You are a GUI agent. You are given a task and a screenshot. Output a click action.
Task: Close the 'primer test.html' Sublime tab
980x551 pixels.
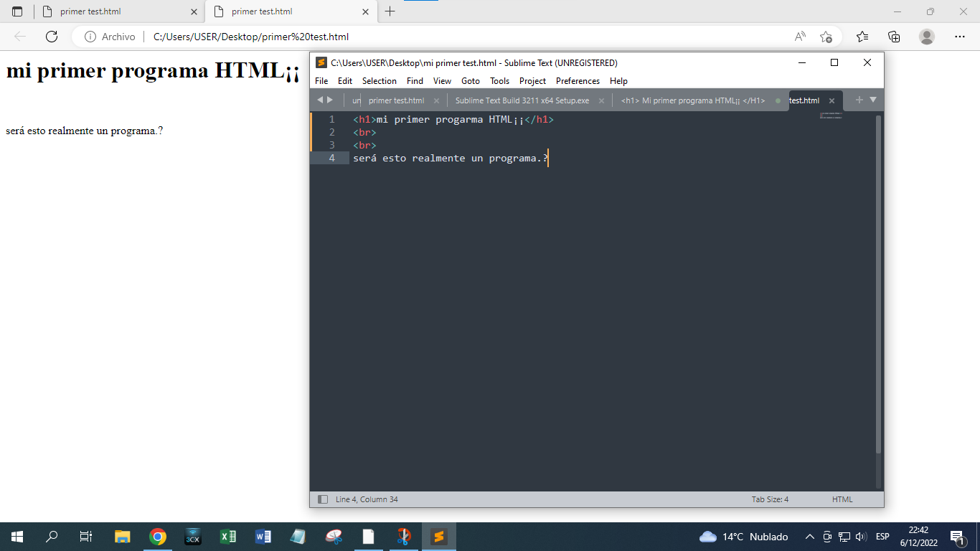[436, 100]
